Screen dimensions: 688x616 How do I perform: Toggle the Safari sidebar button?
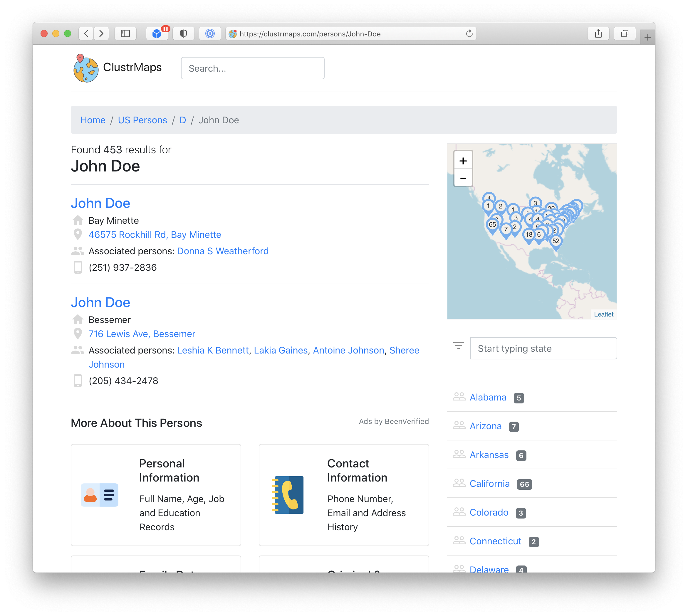pyautogui.click(x=125, y=33)
